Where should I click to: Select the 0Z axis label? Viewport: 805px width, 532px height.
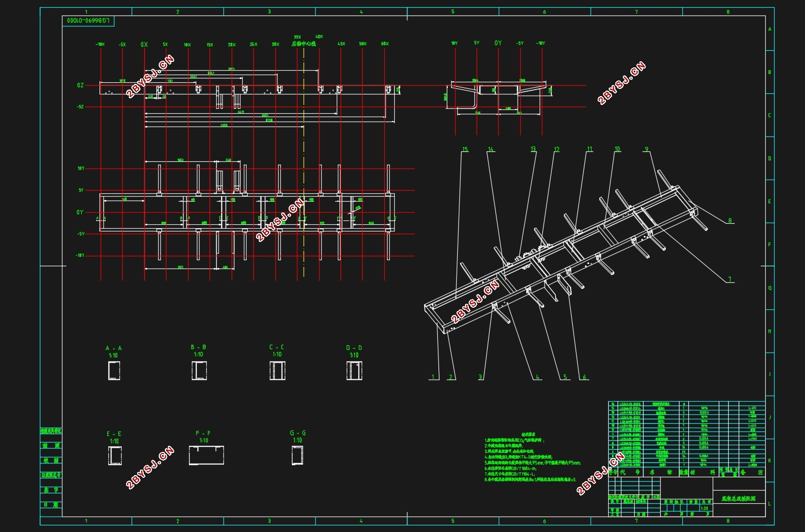coord(80,86)
